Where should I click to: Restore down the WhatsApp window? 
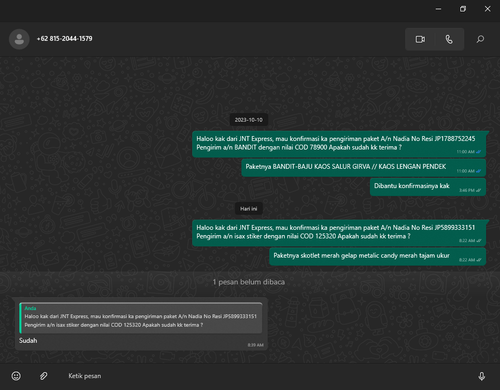(x=463, y=9)
